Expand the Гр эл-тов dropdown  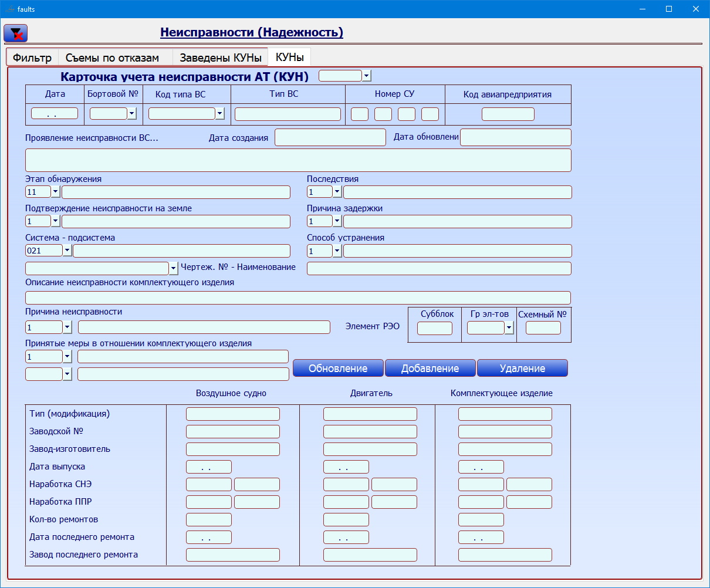coord(509,328)
